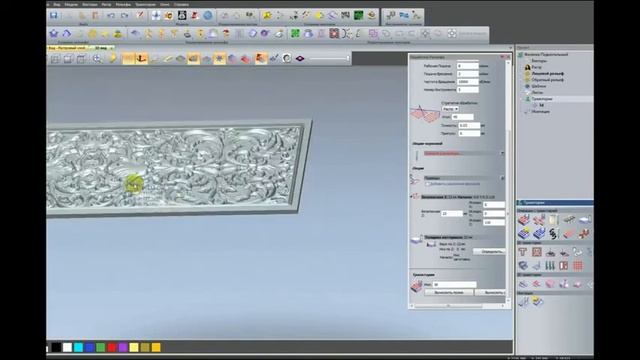
Task: Click the T-shaped 2D toolpath icon
Action: tap(523, 252)
